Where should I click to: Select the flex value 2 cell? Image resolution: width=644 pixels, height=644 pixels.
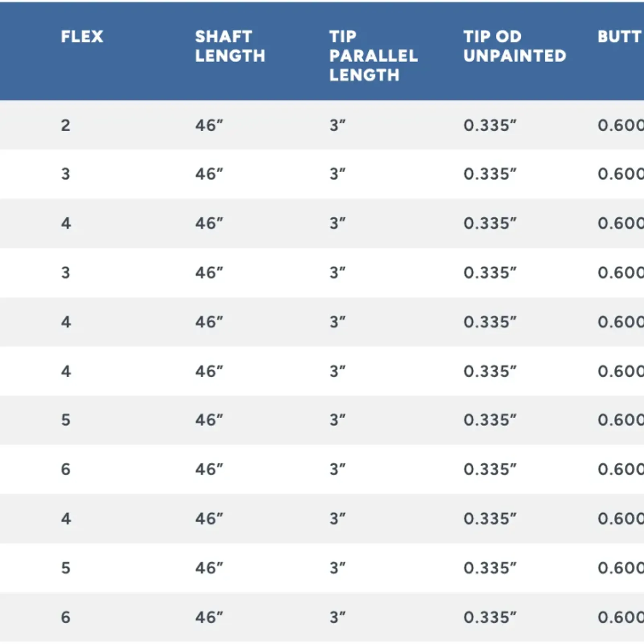click(x=66, y=126)
